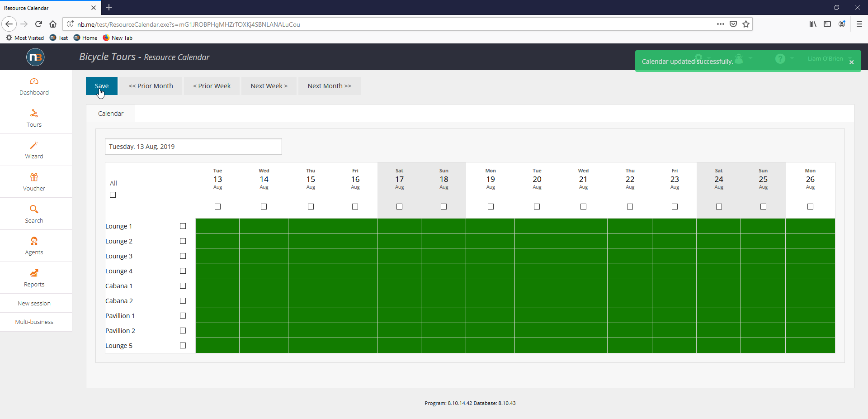Tick the Sat 17 Aug column checkbox

(x=400, y=207)
